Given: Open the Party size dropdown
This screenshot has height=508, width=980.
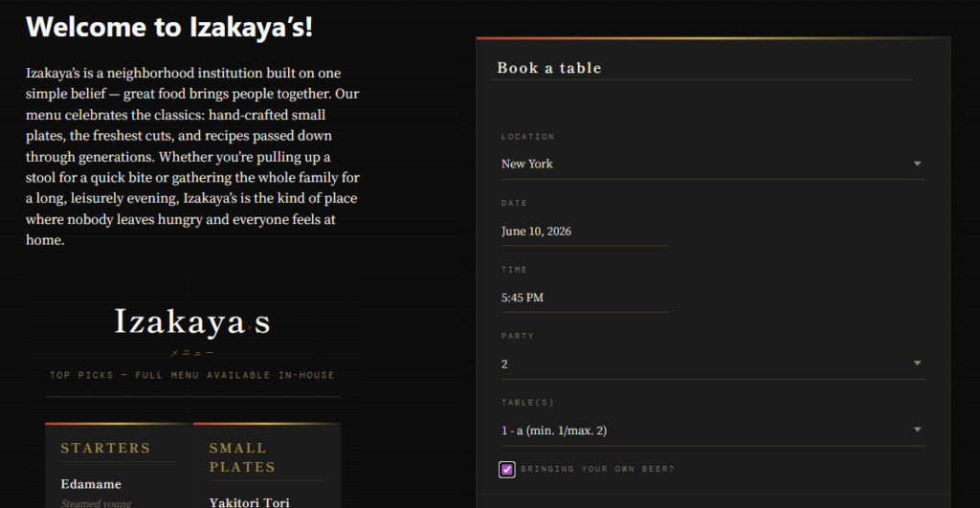Looking at the screenshot, I should coord(712,364).
